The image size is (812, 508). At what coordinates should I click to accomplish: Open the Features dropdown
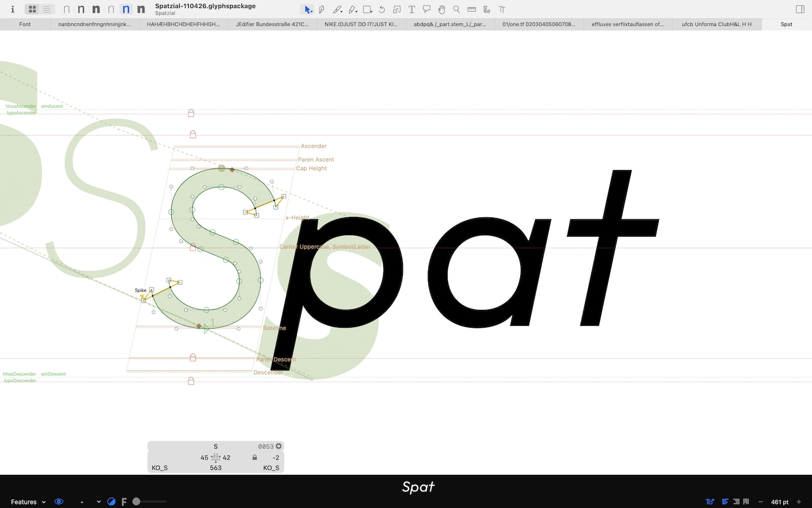pos(28,502)
